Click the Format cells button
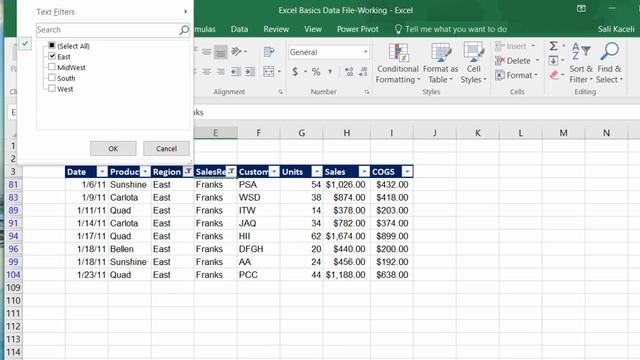640x360 pixels. (x=517, y=75)
